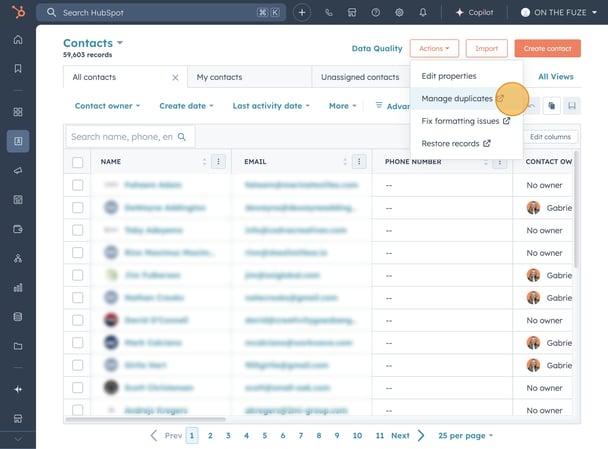Check the third contact row checkbox

point(78,230)
